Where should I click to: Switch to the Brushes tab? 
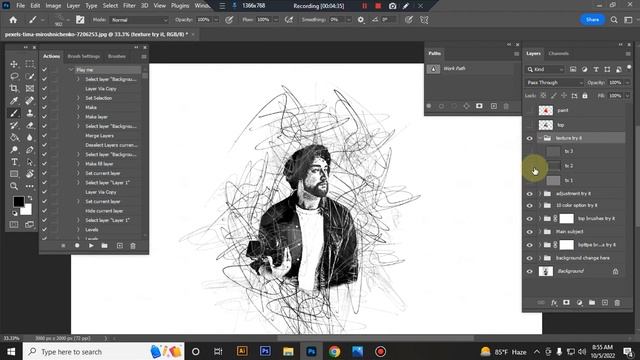coord(117,56)
